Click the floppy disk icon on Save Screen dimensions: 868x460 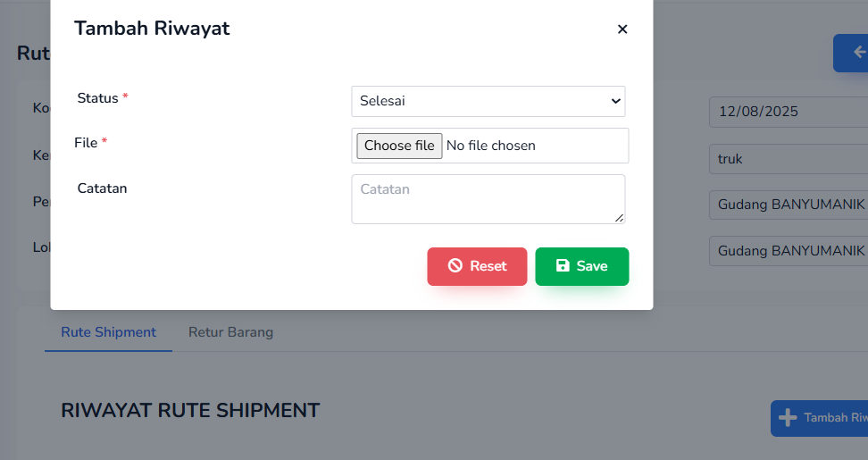coord(563,266)
